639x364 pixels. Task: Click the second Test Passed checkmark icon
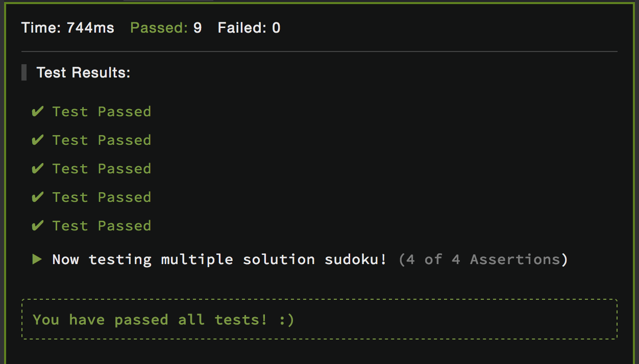tap(37, 140)
